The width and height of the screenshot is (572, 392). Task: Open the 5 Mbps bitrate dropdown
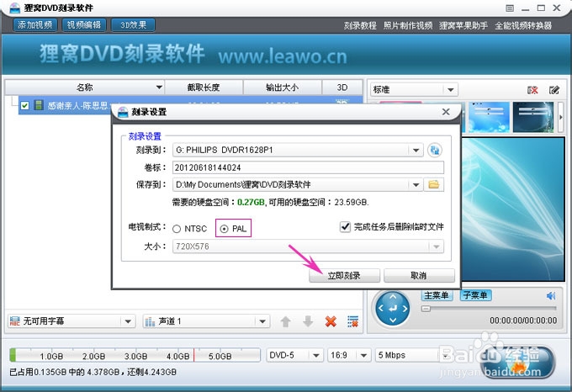(445, 356)
